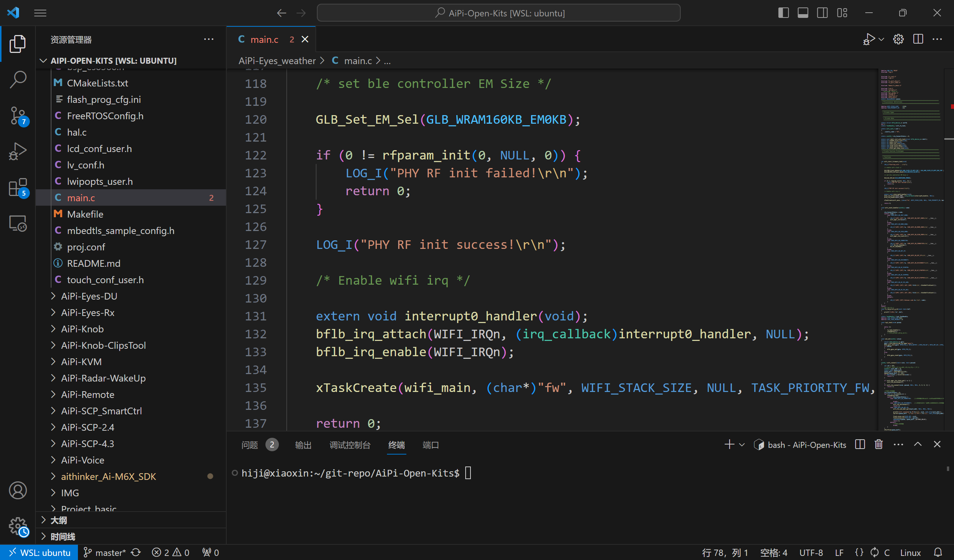Switch to the 终端 terminal tab
This screenshot has width=954, height=560.
(396, 445)
